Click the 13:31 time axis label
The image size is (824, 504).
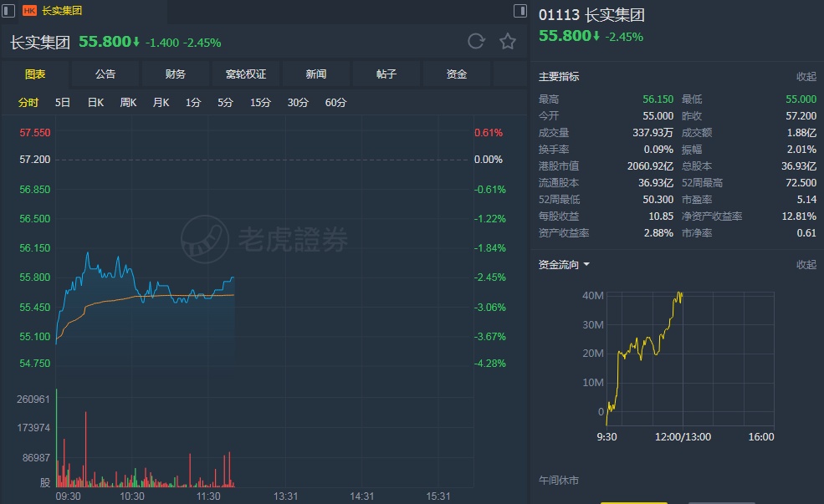coord(285,496)
